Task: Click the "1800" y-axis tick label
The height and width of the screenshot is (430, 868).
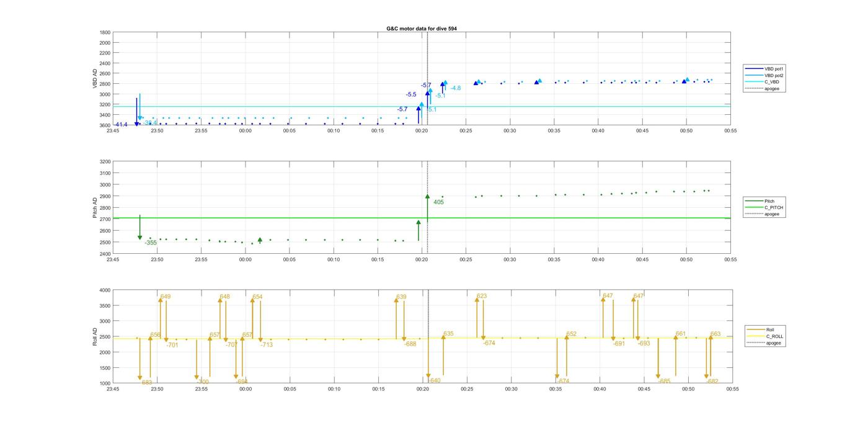Action: point(105,32)
